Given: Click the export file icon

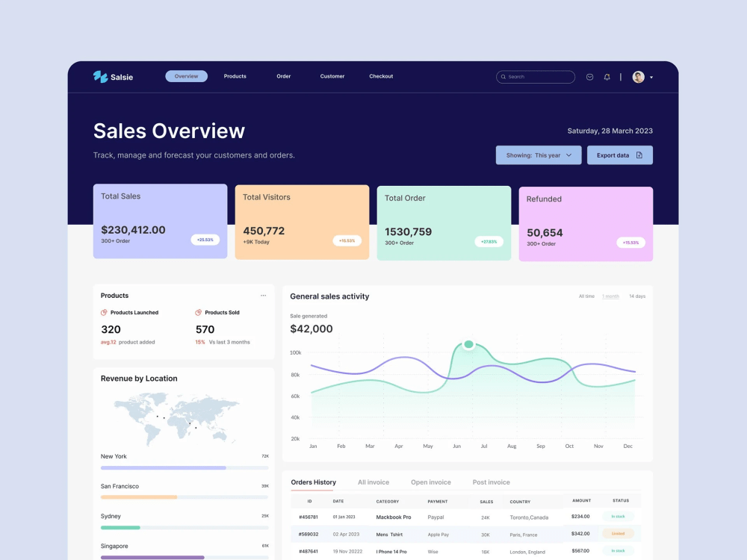Looking at the screenshot, I should click(x=639, y=155).
